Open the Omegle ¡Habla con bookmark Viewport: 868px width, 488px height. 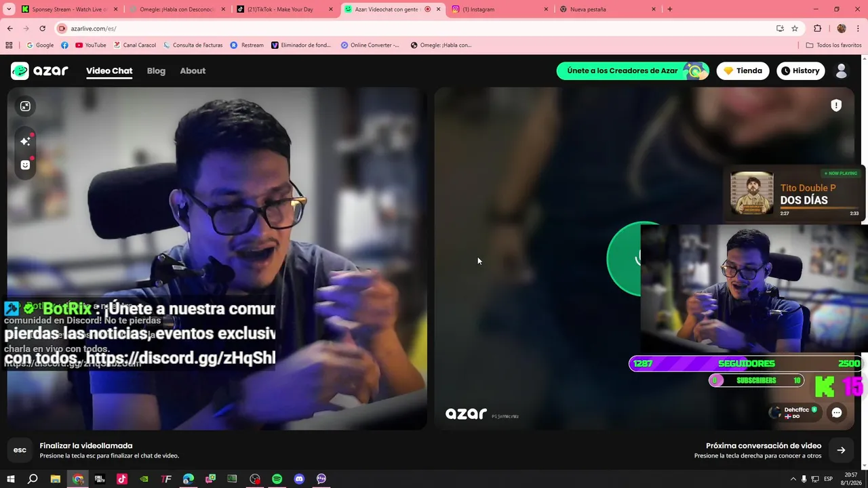441,45
